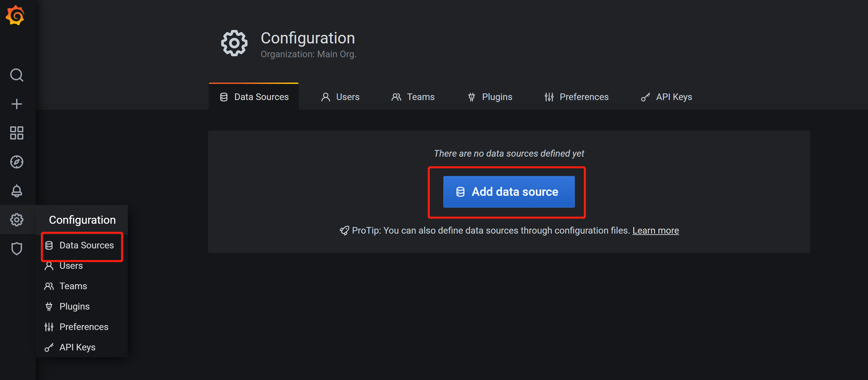Click the Grafana logo
The height and width of the screenshot is (380, 868).
coord(15,15)
